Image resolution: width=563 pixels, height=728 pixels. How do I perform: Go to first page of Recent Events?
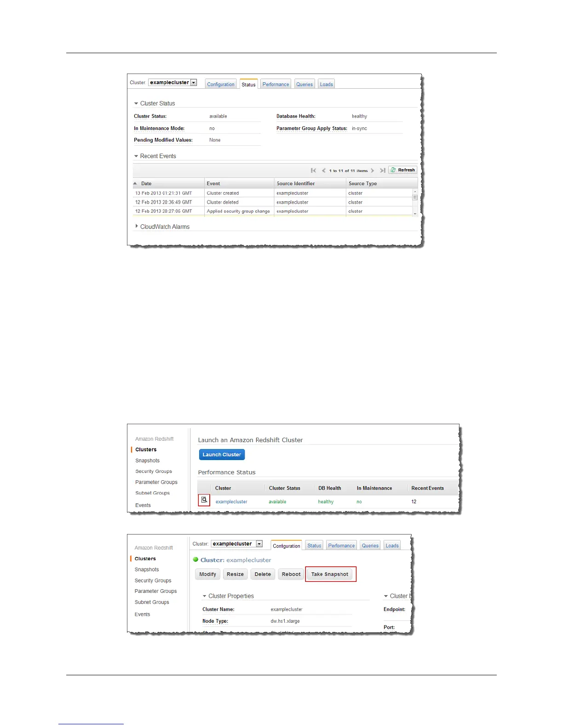coord(313,171)
